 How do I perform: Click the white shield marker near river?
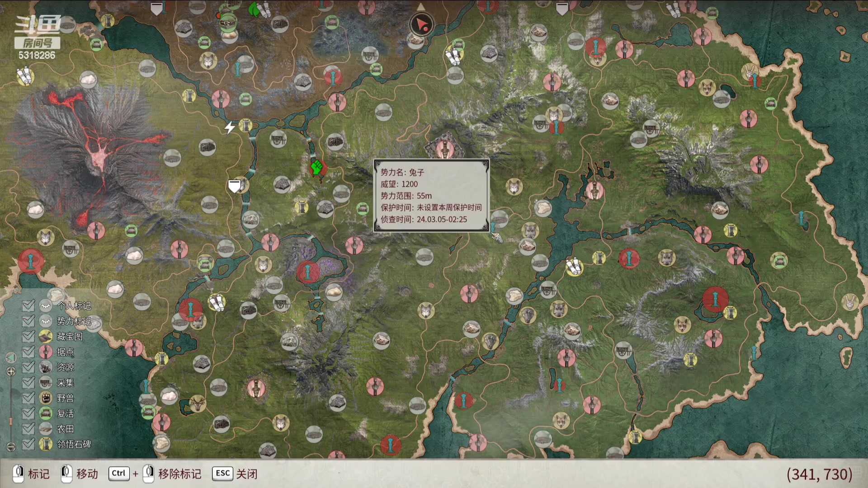coord(235,186)
